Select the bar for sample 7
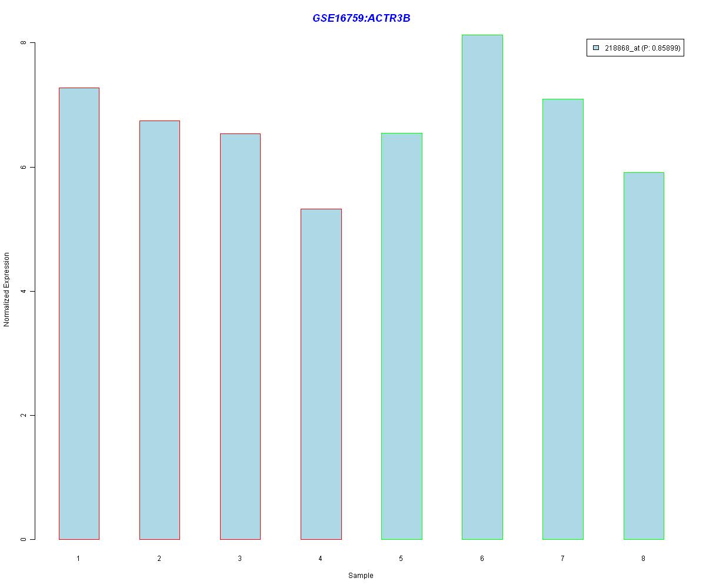 [563, 319]
